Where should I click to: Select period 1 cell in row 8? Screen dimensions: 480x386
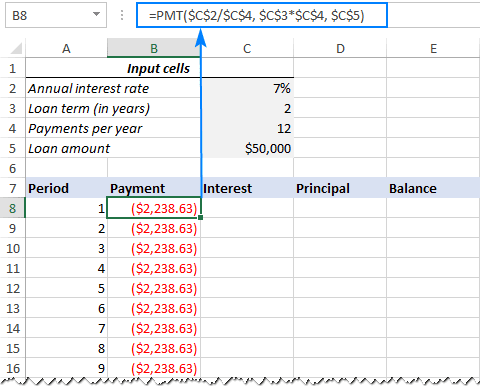(x=66, y=208)
